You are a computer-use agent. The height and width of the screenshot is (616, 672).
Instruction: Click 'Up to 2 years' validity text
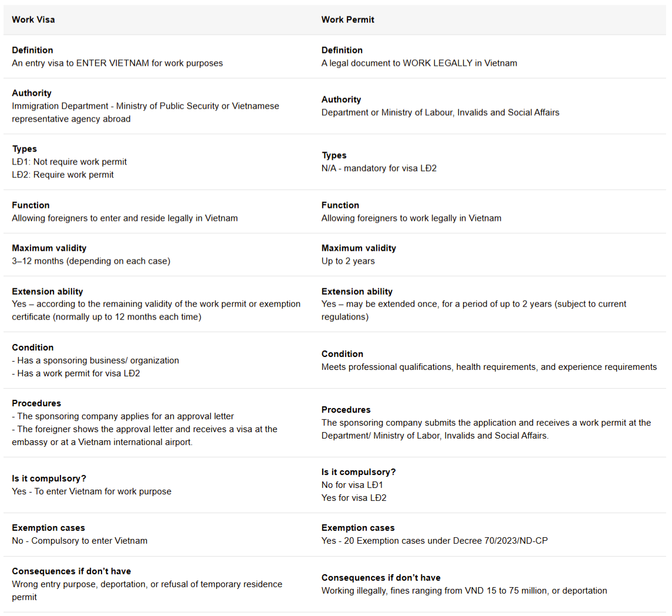tap(347, 261)
